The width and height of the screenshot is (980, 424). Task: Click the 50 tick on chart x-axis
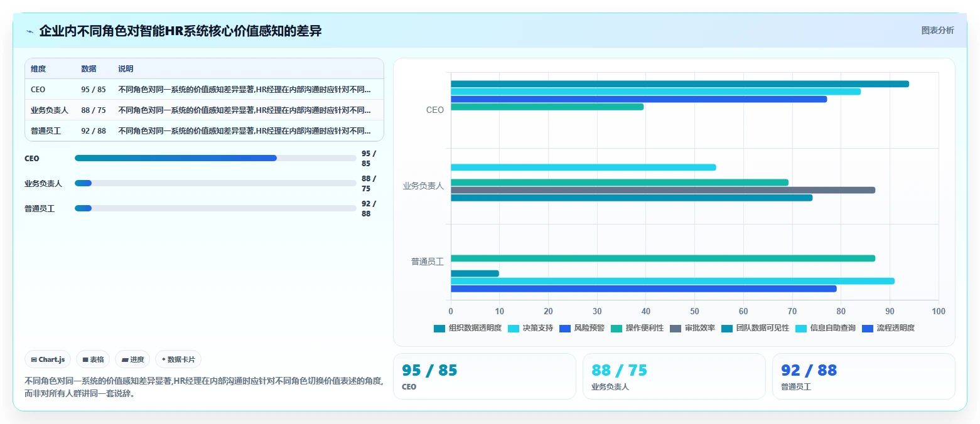point(694,311)
